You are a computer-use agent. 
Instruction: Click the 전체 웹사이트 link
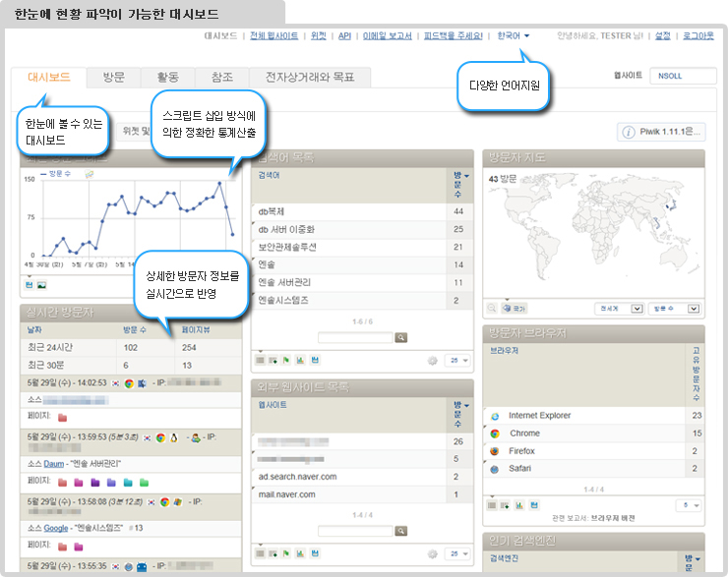pyautogui.click(x=273, y=36)
